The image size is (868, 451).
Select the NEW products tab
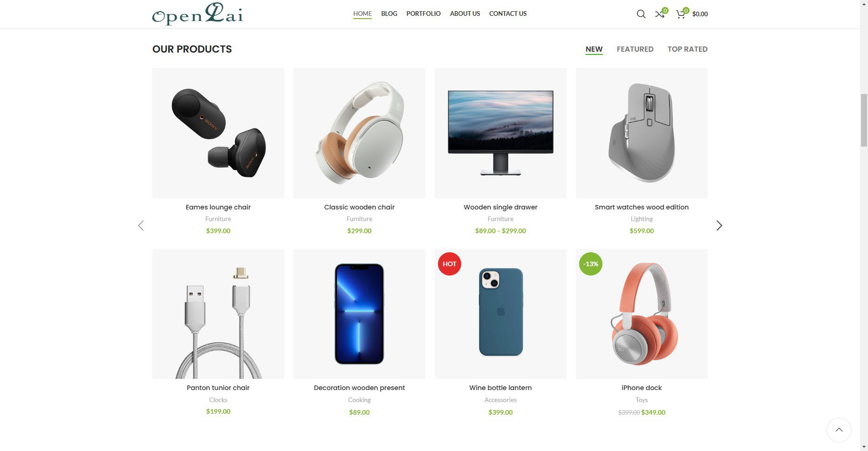[594, 49]
